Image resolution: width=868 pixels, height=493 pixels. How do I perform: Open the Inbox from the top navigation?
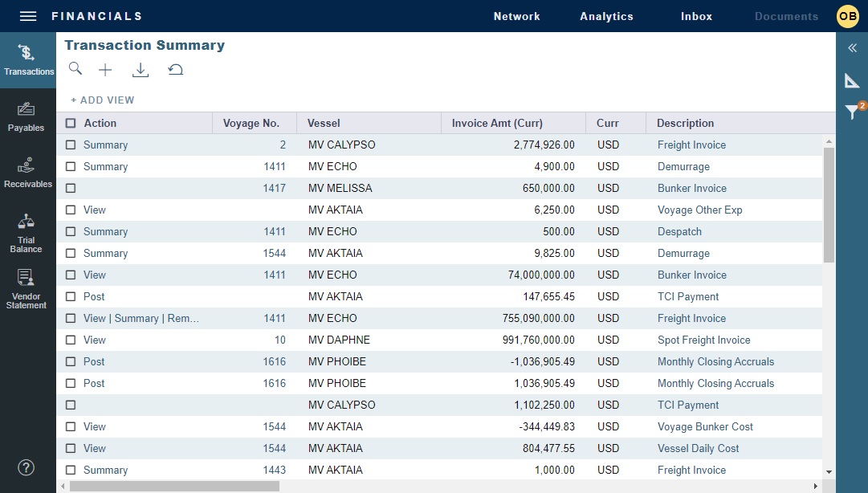click(695, 16)
